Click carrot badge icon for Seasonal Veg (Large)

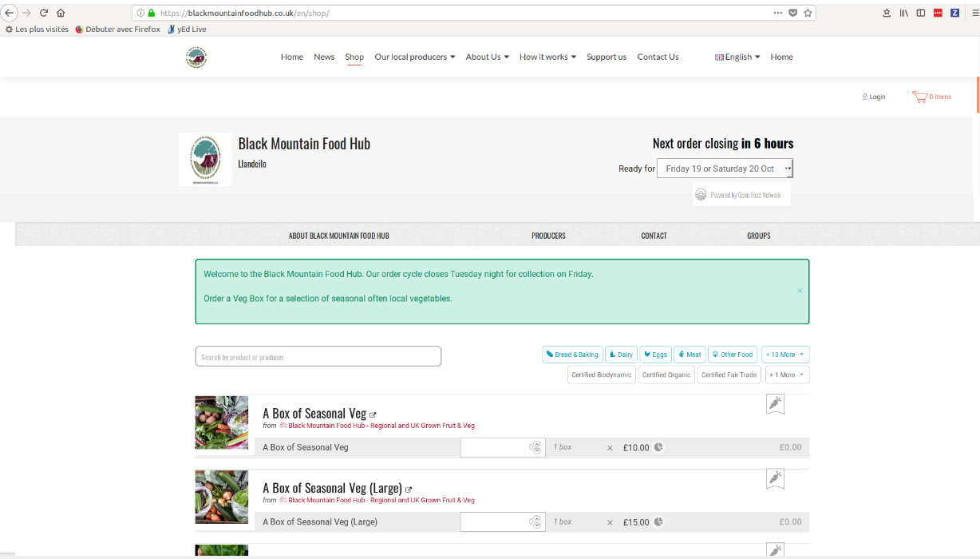pos(775,478)
